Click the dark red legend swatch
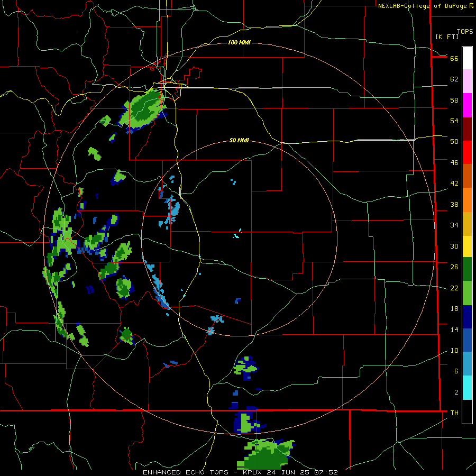 (x=467, y=129)
